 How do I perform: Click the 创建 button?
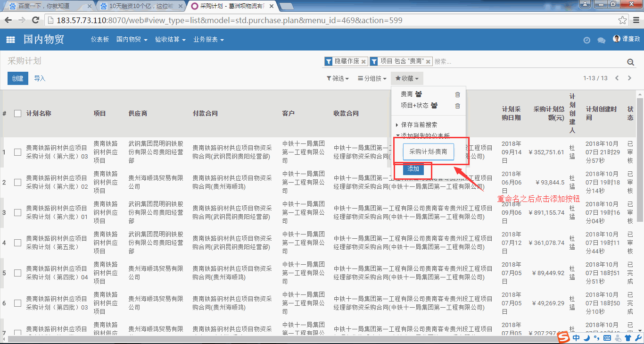coord(17,78)
